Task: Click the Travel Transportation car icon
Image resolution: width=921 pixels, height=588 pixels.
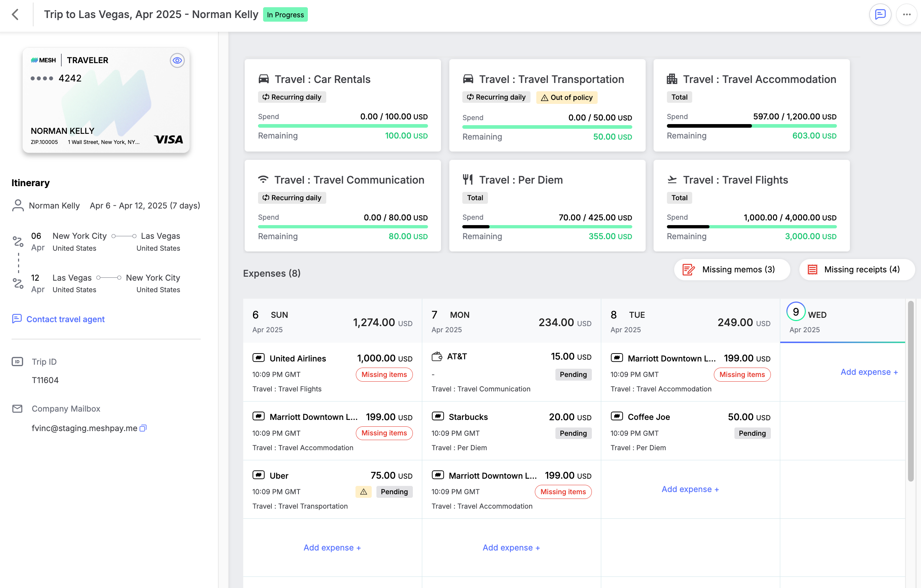Action: [468, 79]
